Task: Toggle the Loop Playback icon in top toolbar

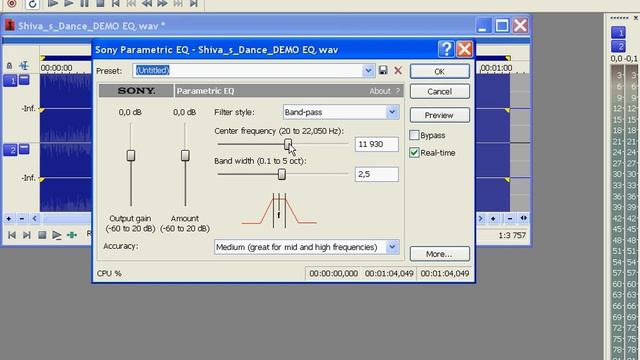Action: [x=32, y=4]
